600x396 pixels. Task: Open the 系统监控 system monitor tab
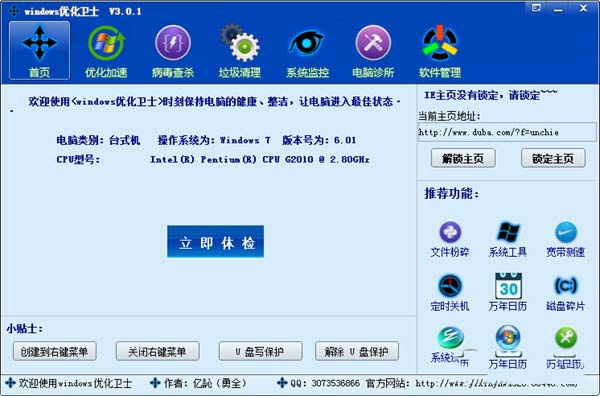[x=307, y=52]
